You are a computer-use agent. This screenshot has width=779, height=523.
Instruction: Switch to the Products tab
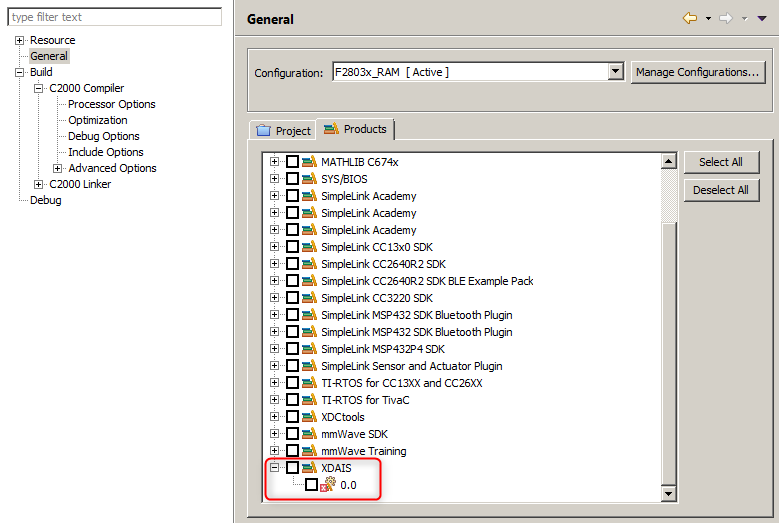(355, 129)
